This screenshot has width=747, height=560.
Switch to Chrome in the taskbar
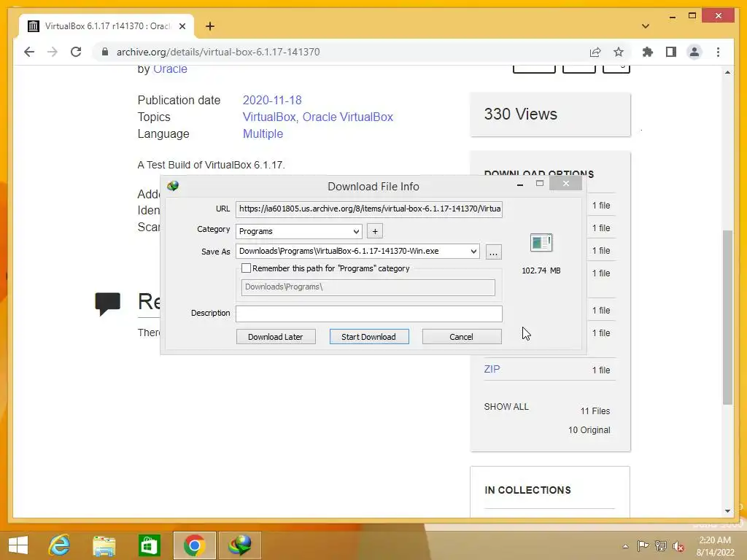(x=194, y=545)
